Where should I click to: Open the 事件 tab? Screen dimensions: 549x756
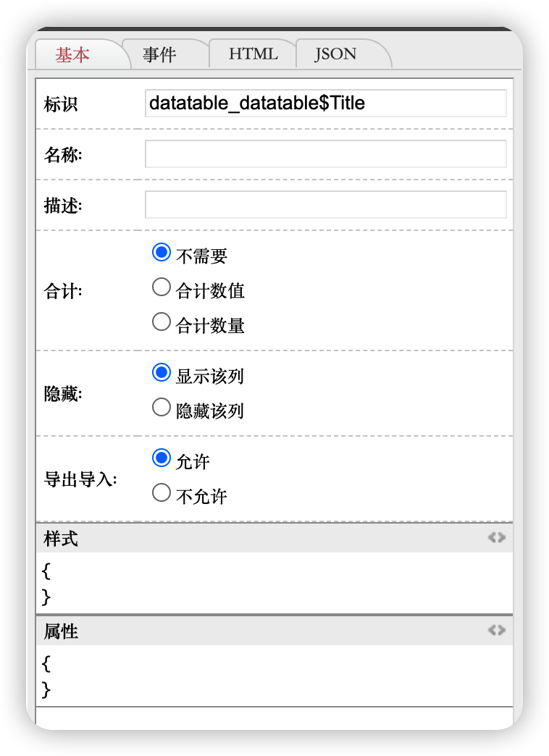[159, 54]
